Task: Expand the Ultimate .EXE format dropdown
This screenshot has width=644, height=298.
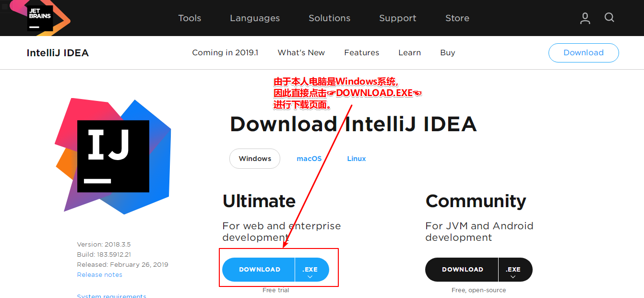Action: tap(311, 270)
